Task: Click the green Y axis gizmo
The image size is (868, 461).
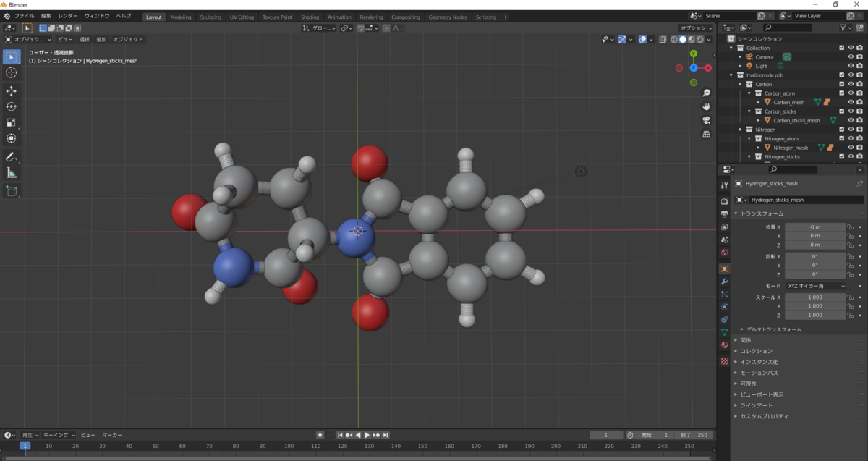Action: point(693,54)
